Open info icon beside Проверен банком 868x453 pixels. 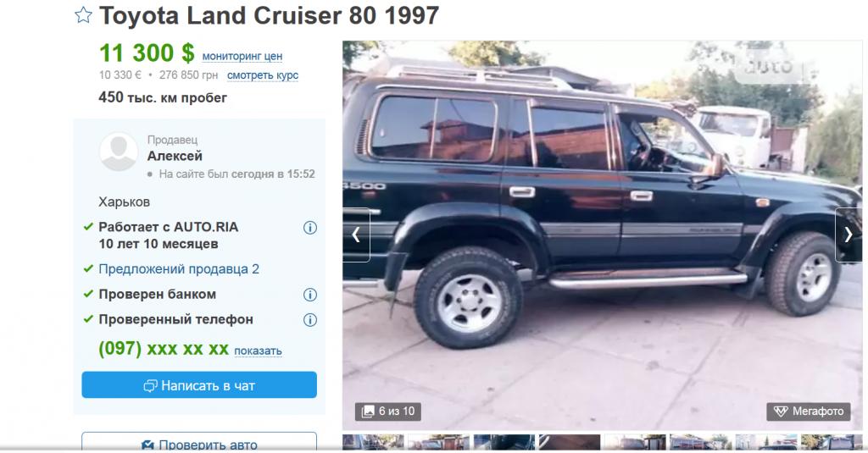pyautogui.click(x=310, y=295)
